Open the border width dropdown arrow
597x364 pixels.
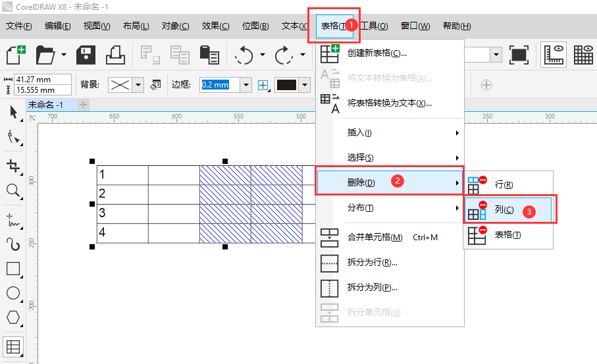(x=246, y=85)
